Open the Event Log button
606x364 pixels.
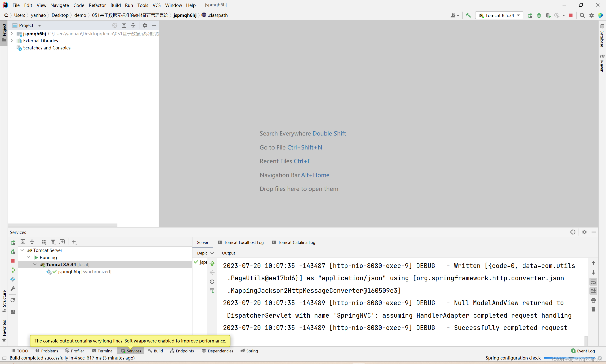(x=583, y=351)
